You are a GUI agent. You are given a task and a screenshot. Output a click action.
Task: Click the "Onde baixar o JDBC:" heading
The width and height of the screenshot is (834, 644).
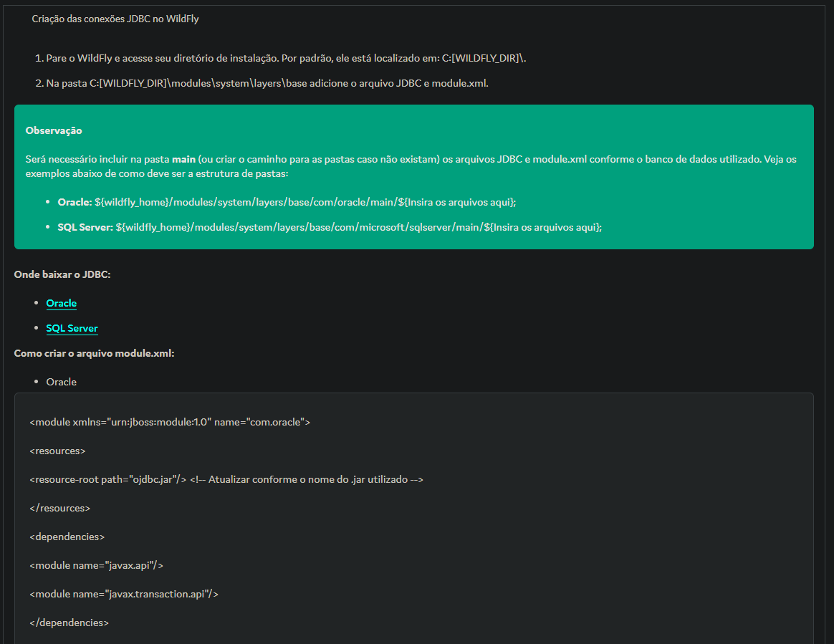[62, 274]
